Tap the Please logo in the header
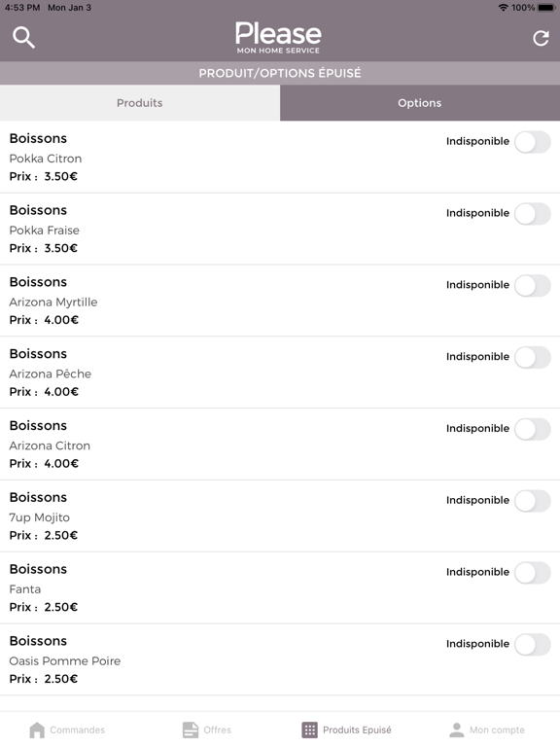Screen dimensions: 560x747 point(279,37)
